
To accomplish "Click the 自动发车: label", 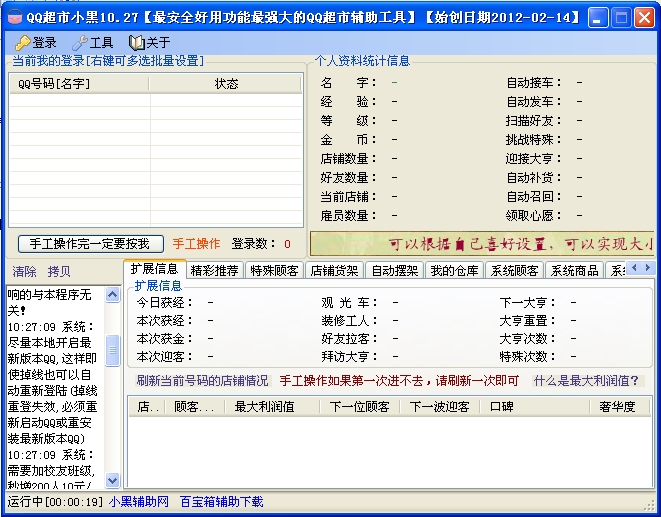I will click(534, 102).
